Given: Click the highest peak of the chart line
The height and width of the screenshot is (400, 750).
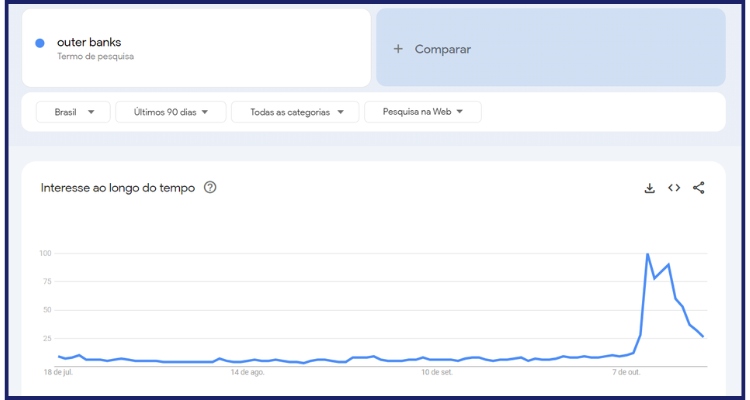Looking at the screenshot, I should pyautogui.click(x=648, y=254).
